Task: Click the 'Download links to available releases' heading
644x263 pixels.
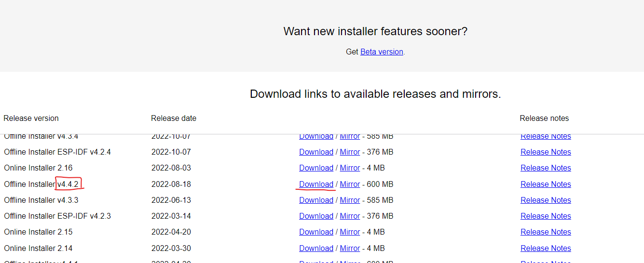Action: coord(375,94)
